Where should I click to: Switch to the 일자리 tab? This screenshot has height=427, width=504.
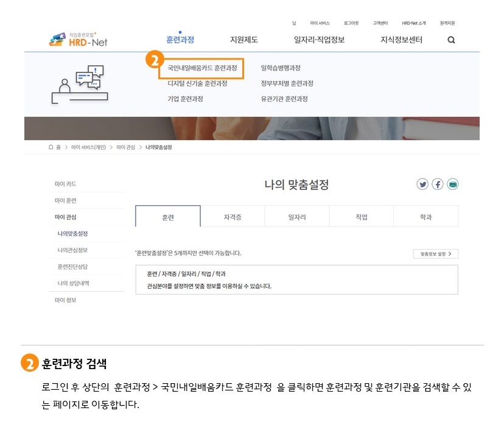click(296, 217)
